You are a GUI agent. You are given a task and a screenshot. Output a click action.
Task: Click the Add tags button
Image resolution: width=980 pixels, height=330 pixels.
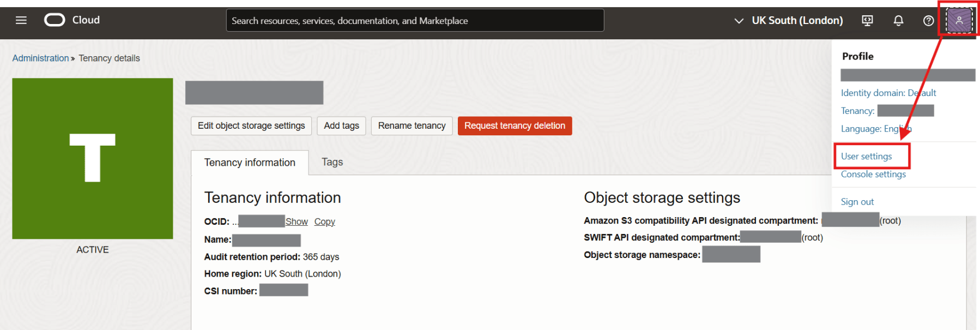click(341, 125)
